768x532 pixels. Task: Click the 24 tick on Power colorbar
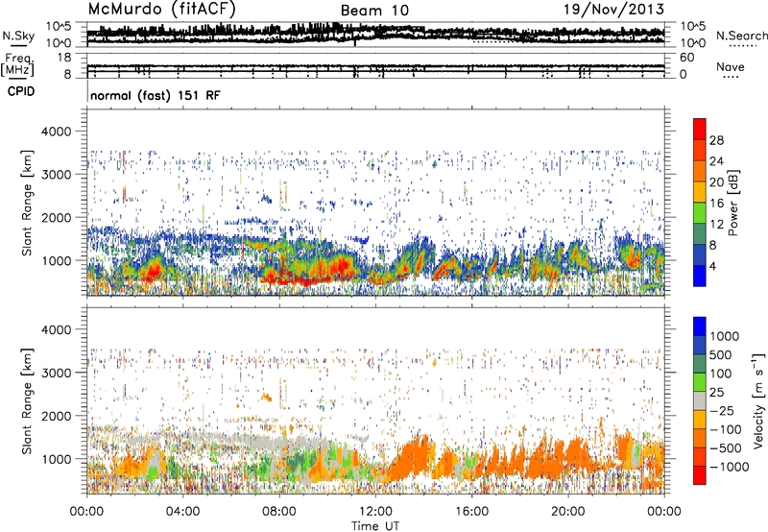point(716,161)
